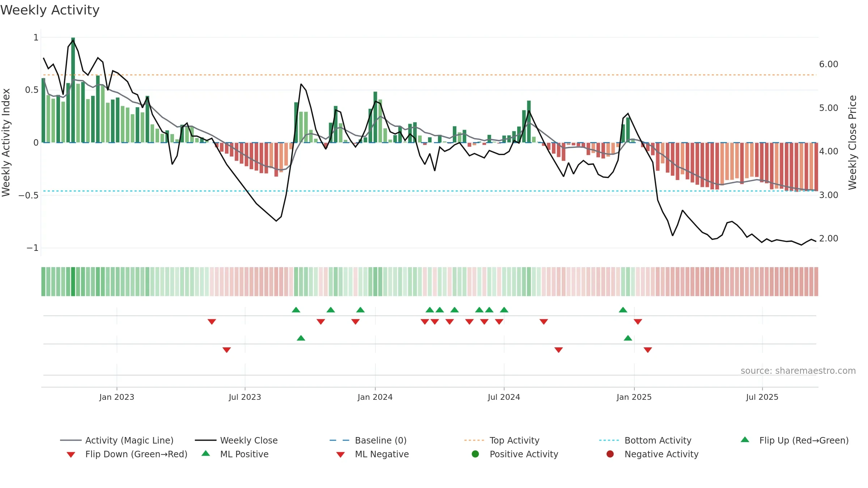Toggle the Activity (Magic Line) legend entry

click(117, 440)
